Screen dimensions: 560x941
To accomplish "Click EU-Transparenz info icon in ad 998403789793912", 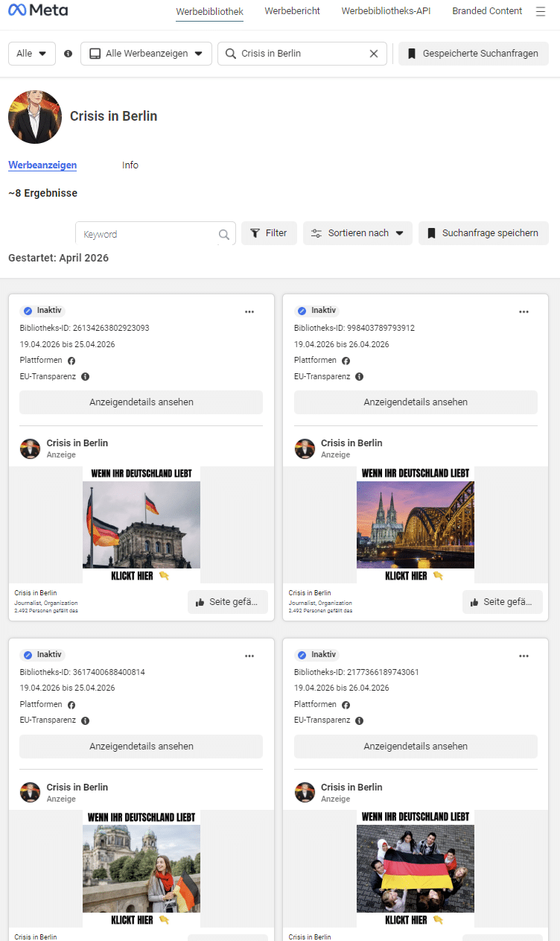I will click(x=359, y=377).
